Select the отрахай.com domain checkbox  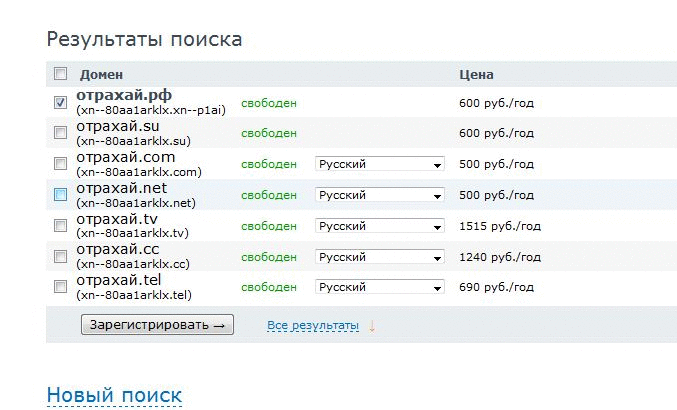tap(60, 164)
